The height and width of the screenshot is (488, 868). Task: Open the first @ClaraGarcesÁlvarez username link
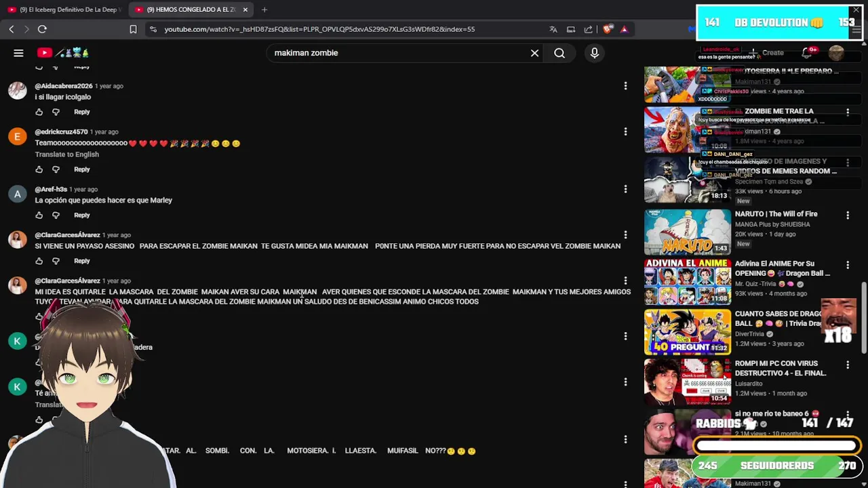tap(67, 235)
